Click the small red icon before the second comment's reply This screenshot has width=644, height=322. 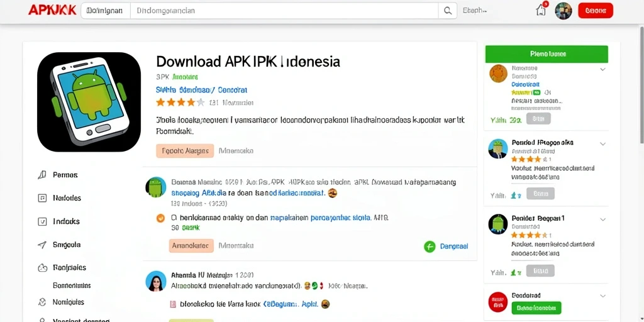173,304
